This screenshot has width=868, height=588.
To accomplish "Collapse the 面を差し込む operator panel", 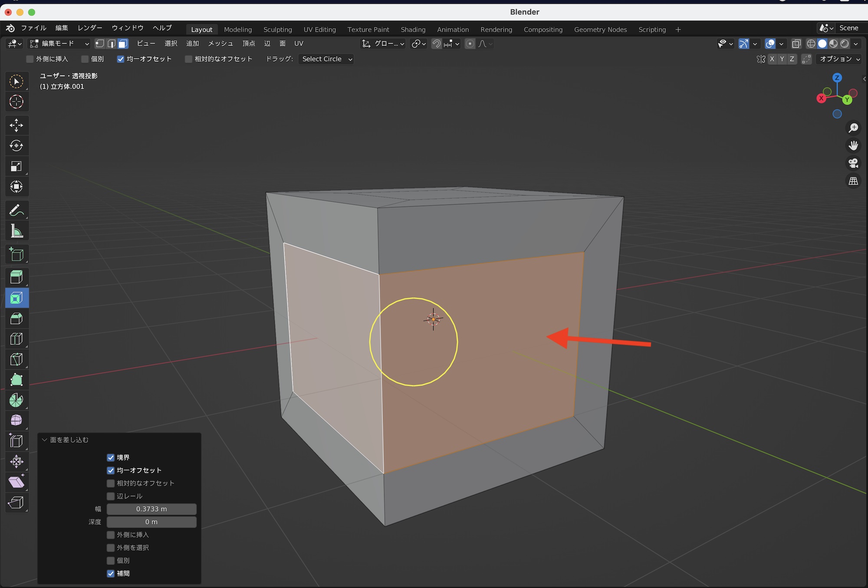I will (x=44, y=440).
